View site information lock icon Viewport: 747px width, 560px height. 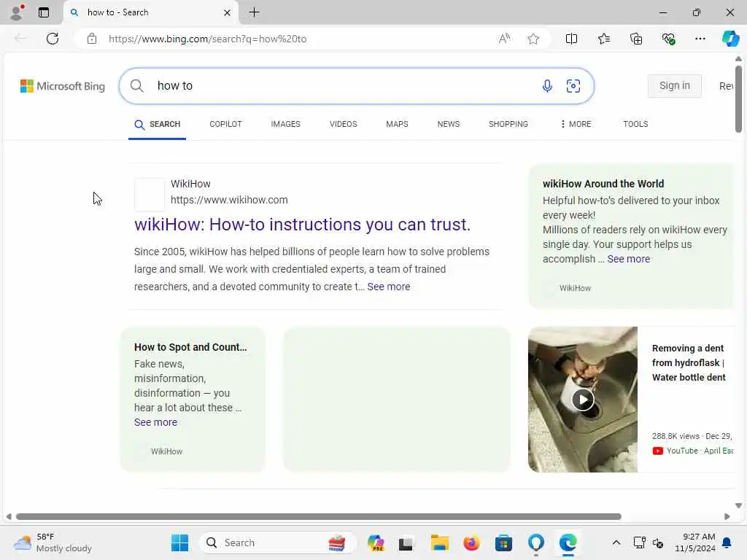(x=92, y=39)
